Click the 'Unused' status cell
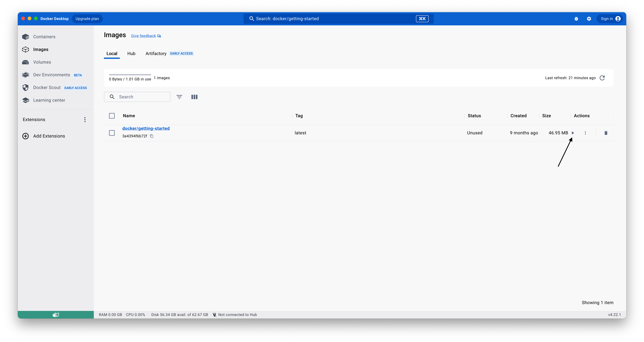The width and height of the screenshot is (644, 342). click(475, 133)
